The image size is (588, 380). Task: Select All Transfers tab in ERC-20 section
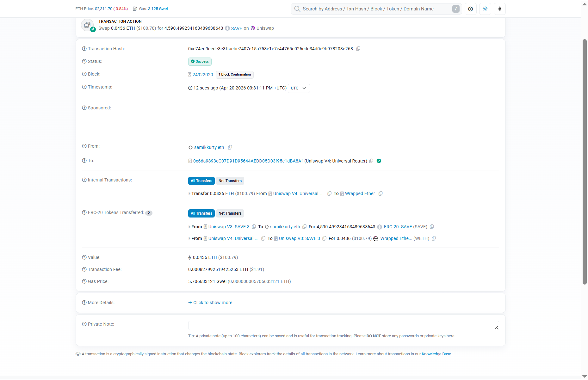point(201,213)
